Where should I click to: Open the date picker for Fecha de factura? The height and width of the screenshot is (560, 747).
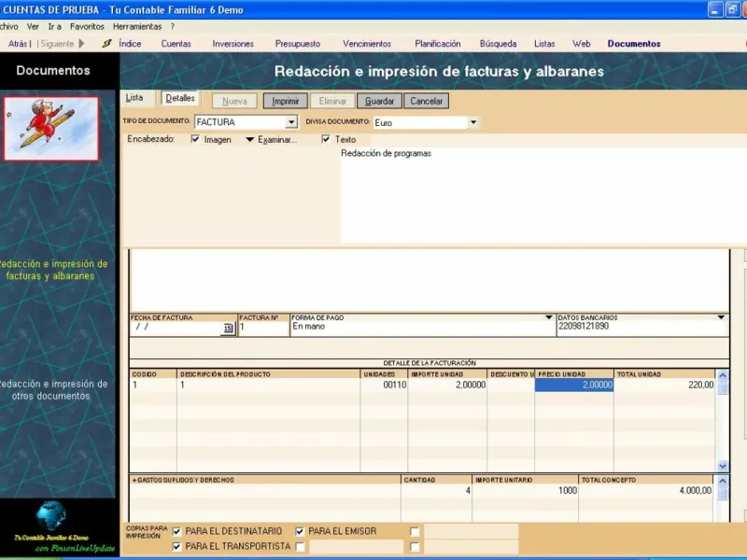(228, 329)
